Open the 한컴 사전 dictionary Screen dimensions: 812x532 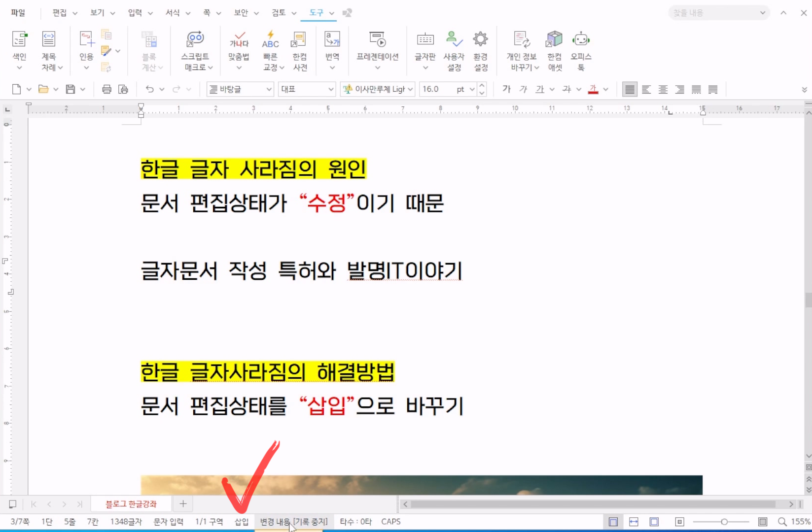tap(299, 50)
